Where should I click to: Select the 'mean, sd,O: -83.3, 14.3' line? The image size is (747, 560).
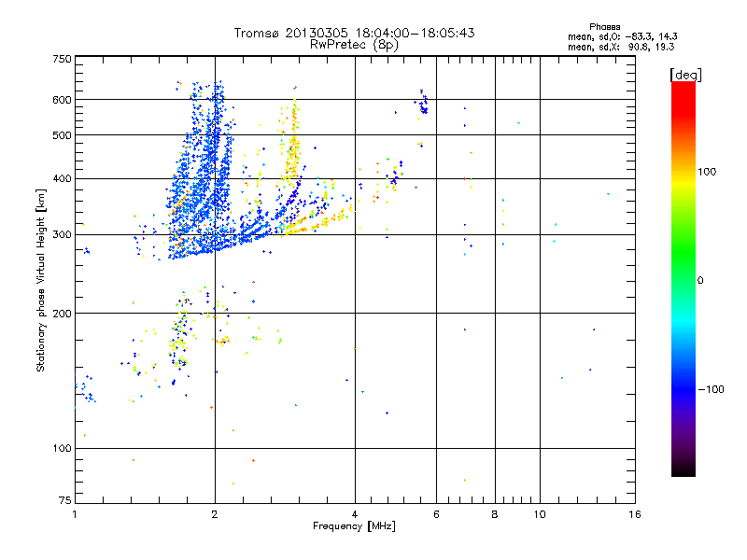click(x=622, y=36)
